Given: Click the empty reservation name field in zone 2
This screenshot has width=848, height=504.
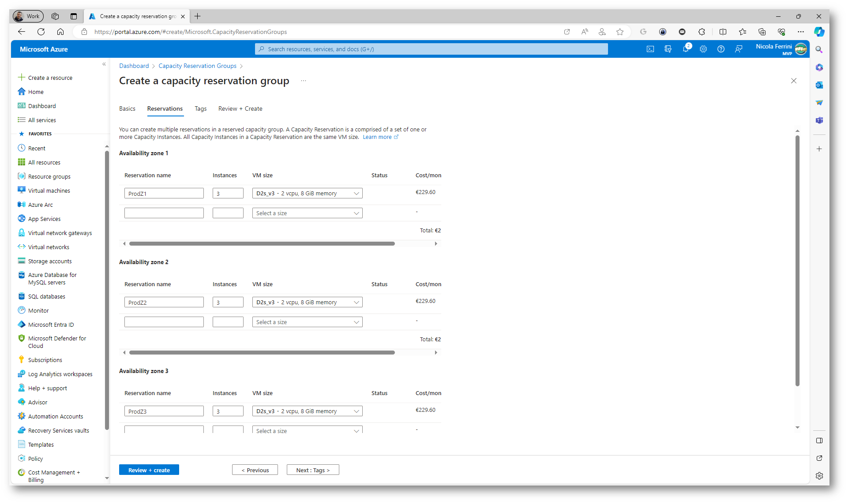Looking at the screenshot, I should point(164,322).
